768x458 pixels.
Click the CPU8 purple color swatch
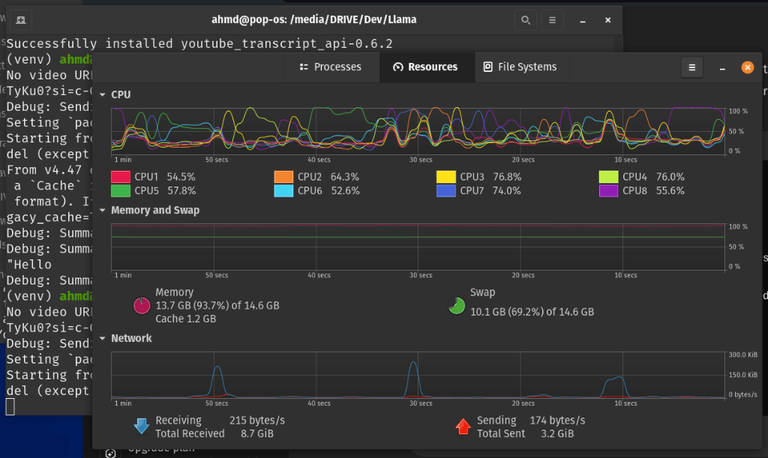click(x=609, y=191)
